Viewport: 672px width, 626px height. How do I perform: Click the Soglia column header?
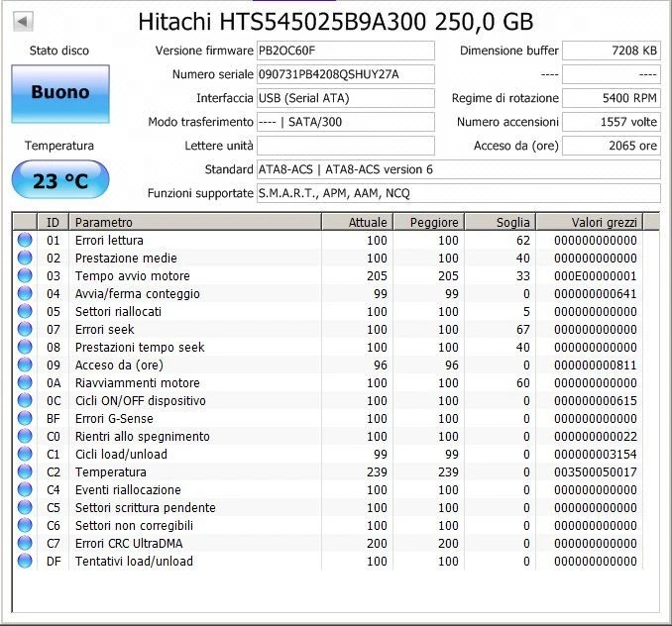click(501, 222)
